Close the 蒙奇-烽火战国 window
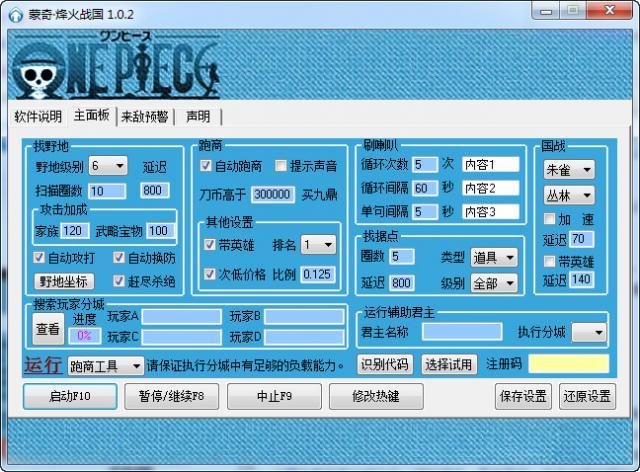The image size is (640, 472). (610, 11)
